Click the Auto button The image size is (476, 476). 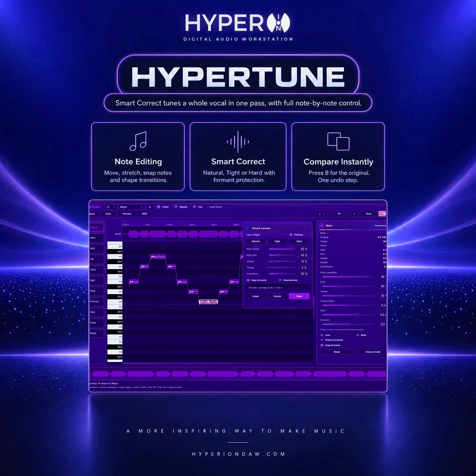tap(108, 214)
